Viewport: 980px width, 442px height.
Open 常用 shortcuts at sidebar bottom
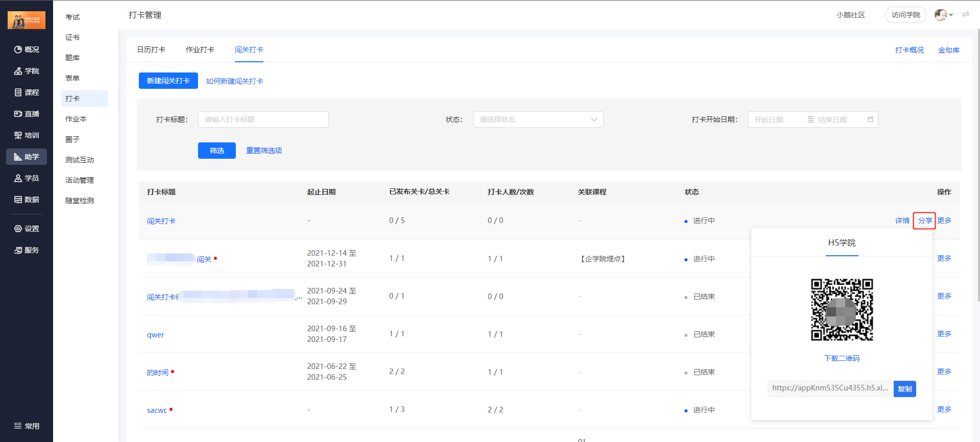click(x=27, y=426)
